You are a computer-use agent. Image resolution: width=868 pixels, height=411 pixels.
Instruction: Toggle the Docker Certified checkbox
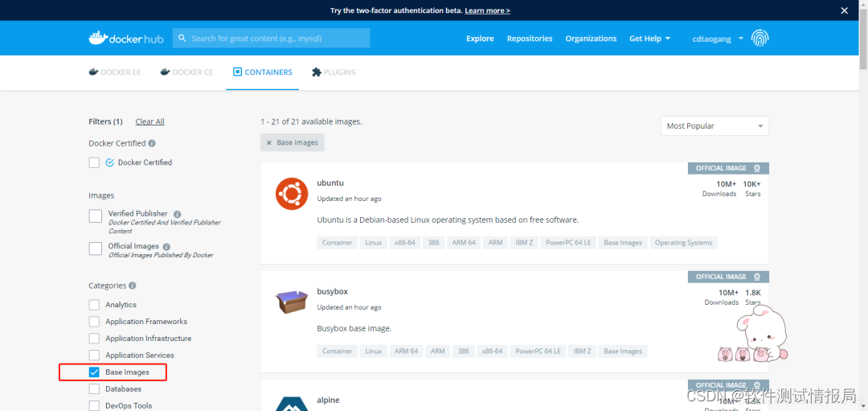coord(94,162)
